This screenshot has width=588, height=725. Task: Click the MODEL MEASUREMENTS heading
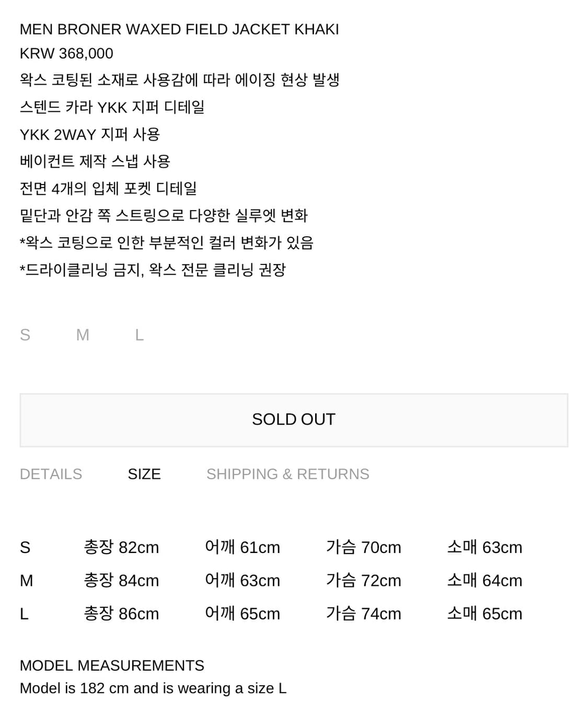click(x=112, y=665)
